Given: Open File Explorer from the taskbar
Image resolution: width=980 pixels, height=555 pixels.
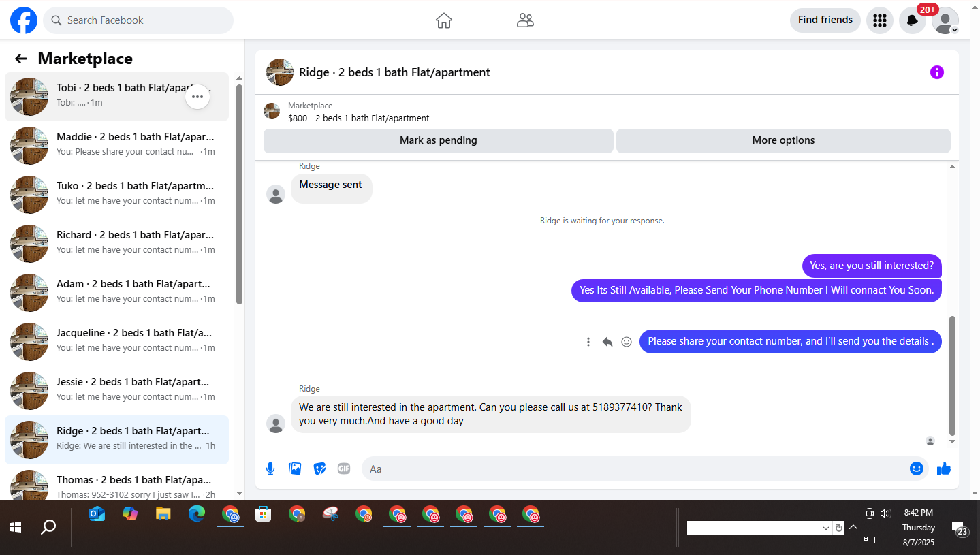Looking at the screenshot, I should tap(163, 514).
